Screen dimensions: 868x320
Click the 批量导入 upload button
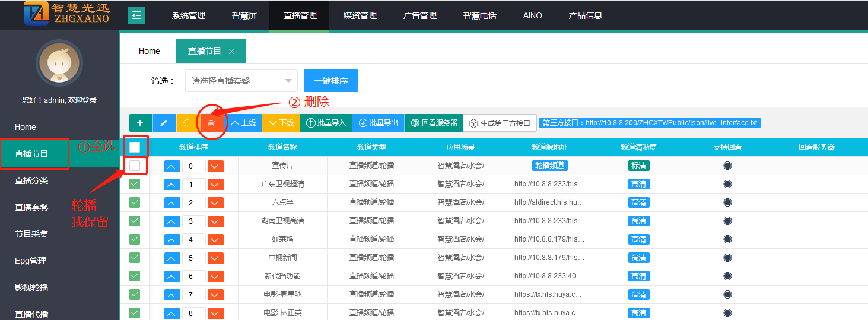[325, 123]
